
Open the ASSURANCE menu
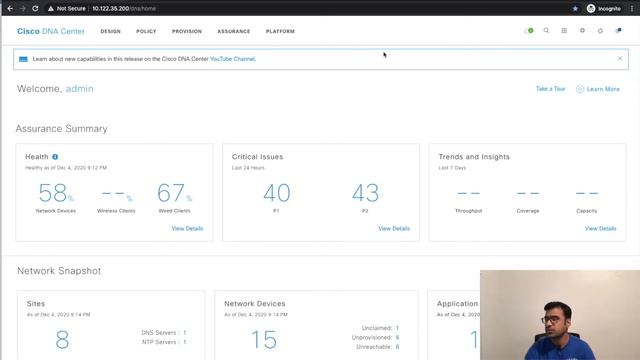[x=233, y=31]
